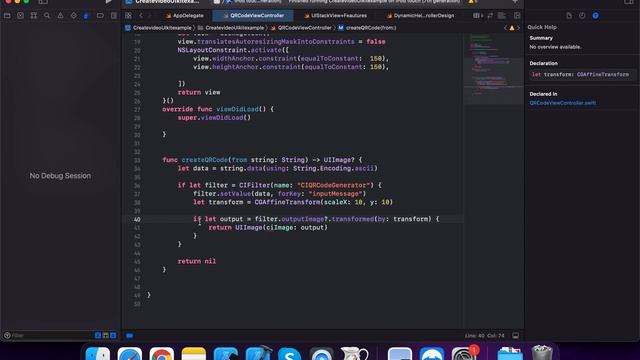
Task: Click the blue debug area indicator
Action: [x=129, y=336]
